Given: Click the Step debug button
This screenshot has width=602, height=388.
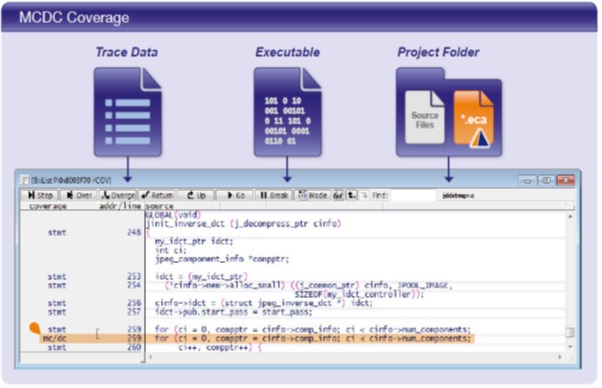Looking at the screenshot, I should click(x=39, y=195).
